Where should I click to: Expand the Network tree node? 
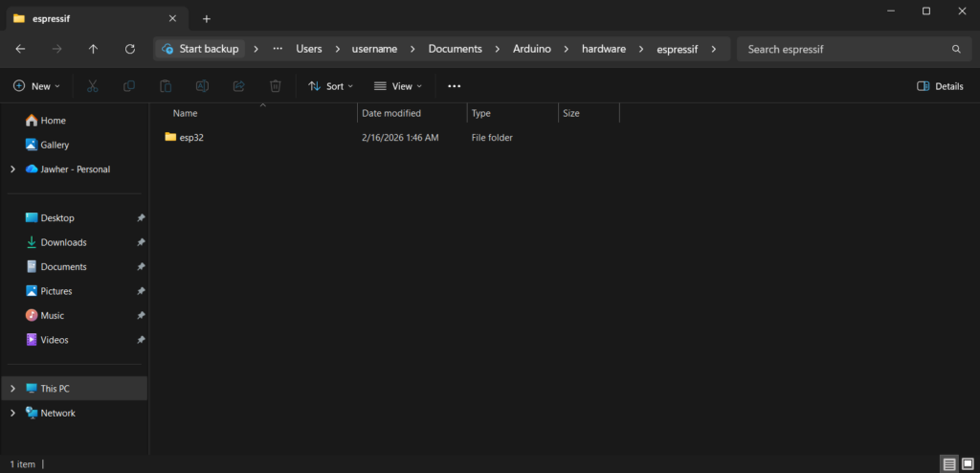12,414
